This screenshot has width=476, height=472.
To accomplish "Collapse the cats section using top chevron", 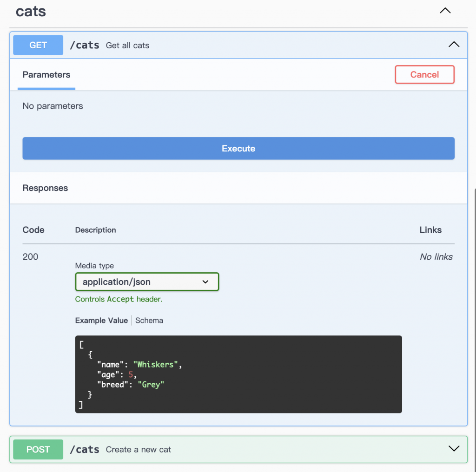I will [x=445, y=11].
